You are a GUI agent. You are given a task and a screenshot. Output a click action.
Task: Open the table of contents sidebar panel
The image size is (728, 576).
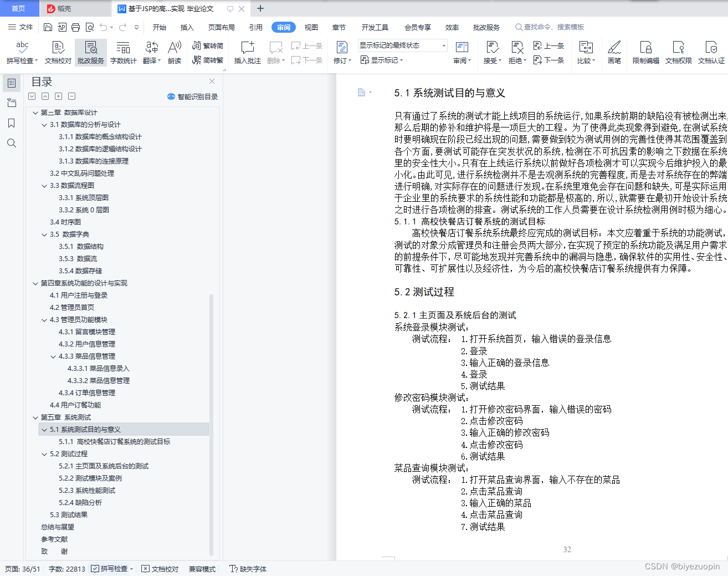click(x=11, y=83)
